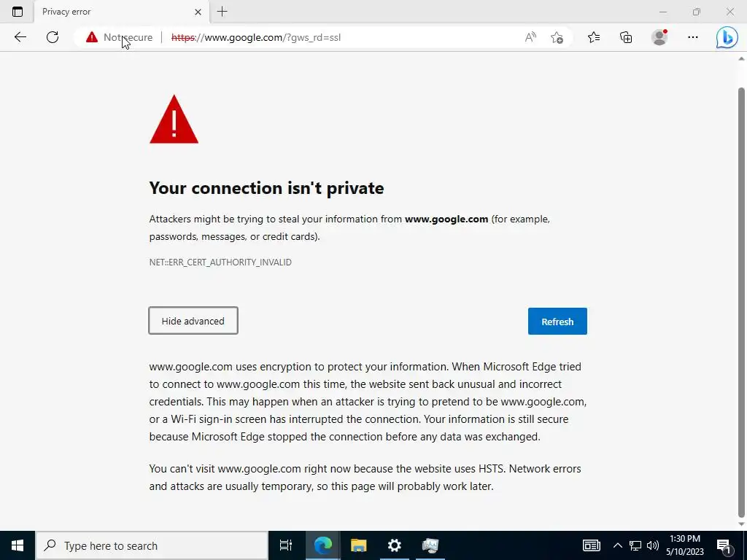Viewport: 747px width, 560px height.
Task: Reload the page with the refresh icon
Action: click(x=53, y=37)
